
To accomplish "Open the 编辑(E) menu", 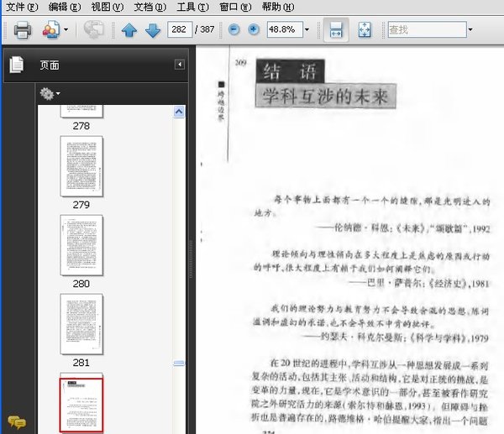I will pyautogui.click(x=65, y=7).
